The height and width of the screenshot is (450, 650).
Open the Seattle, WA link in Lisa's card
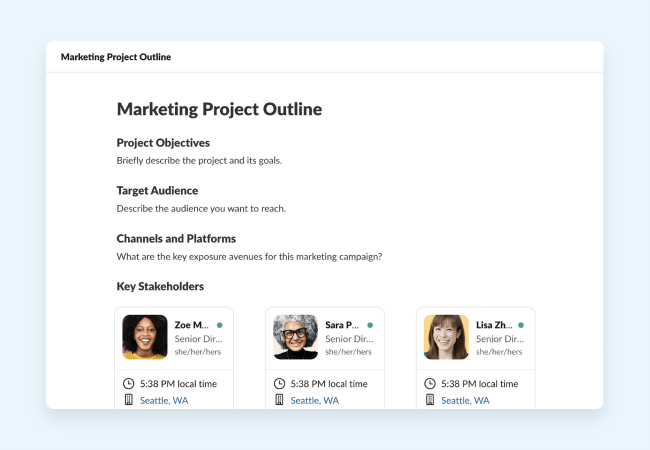pyautogui.click(x=465, y=400)
